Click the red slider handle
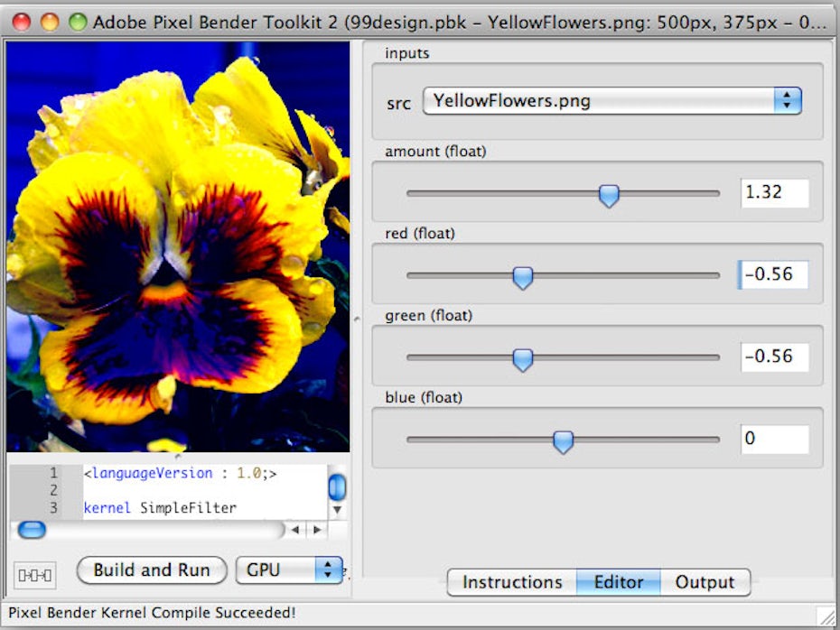Viewport: 840px width, 630px height. pos(523,276)
